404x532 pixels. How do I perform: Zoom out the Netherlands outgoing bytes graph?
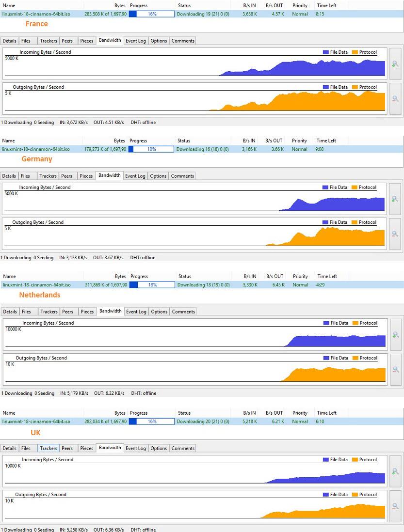point(396,370)
